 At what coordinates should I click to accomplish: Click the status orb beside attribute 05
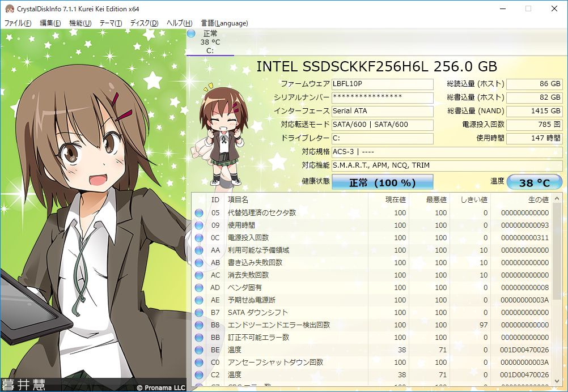(x=199, y=213)
